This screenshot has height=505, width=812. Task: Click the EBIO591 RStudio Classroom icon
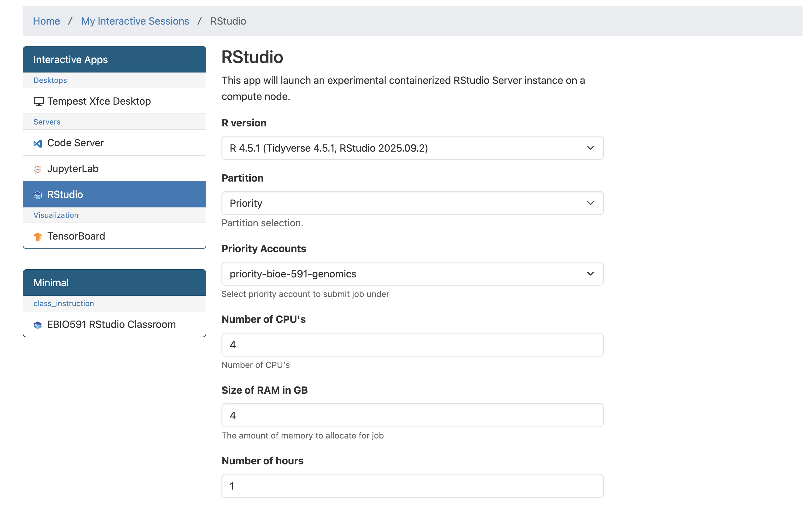tap(38, 325)
